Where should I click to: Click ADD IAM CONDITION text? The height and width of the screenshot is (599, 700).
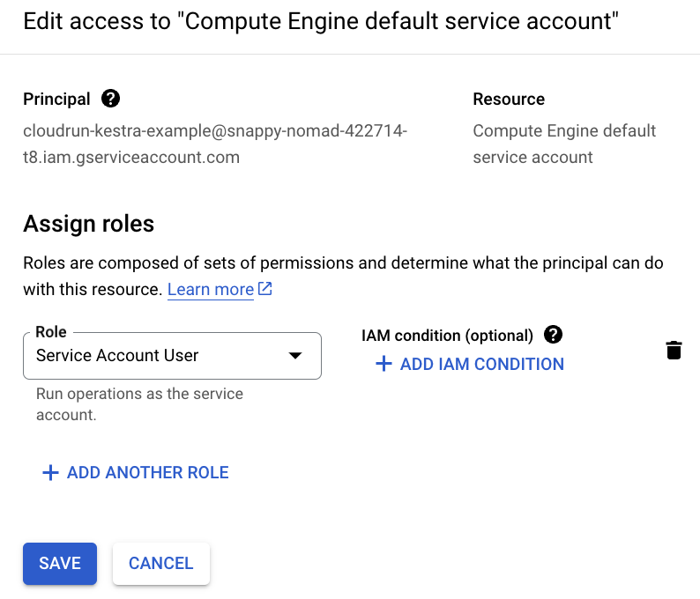pos(481,364)
